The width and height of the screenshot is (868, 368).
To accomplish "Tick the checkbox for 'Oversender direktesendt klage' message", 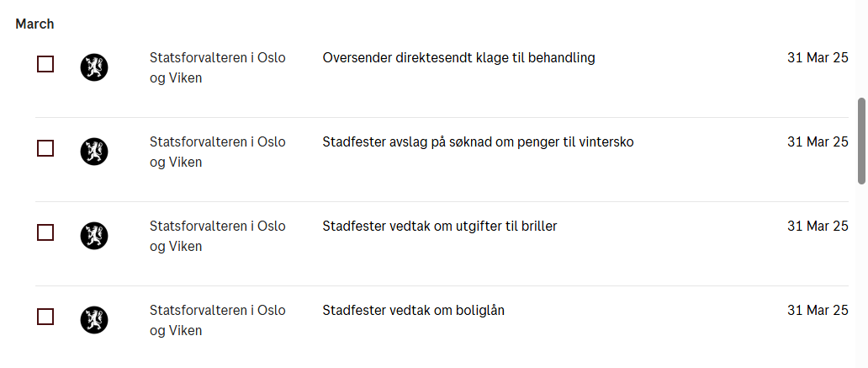I will click(45, 64).
